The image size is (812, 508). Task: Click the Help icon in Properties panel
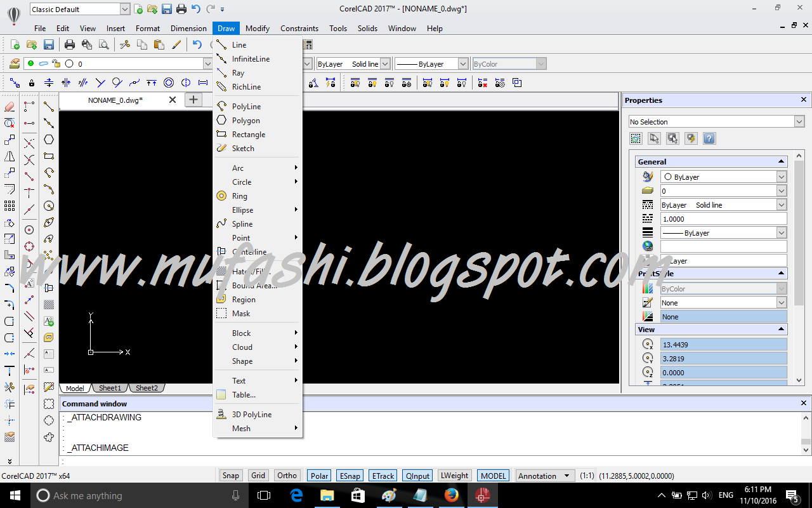[x=710, y=138]
